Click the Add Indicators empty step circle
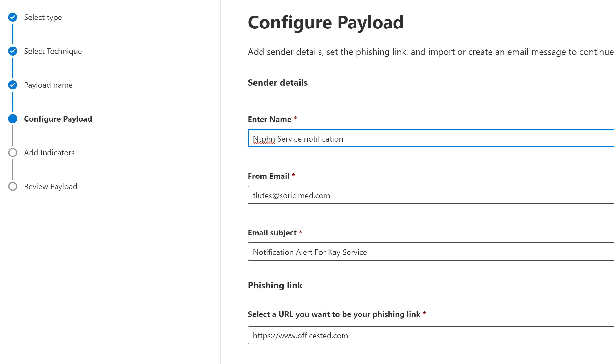 tap(13, 153)
